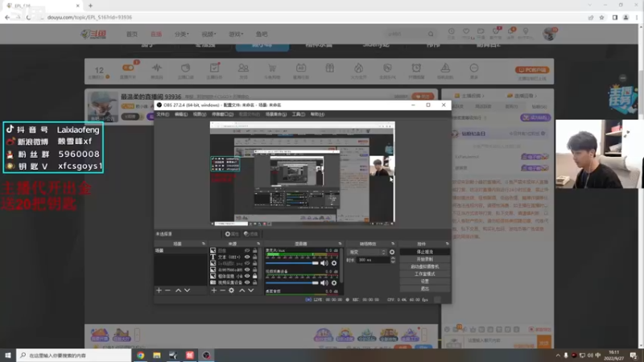Pop out the Scenes dock with its header icon
The width and height of the screenshot is (644, 362).
204,244
